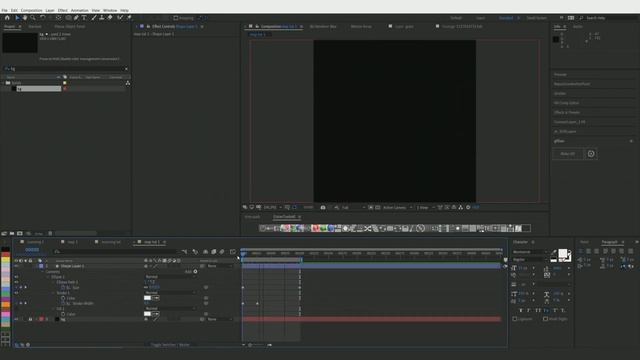
Task: Click the gifGun Make GIF button
Action: click(568, 154)
